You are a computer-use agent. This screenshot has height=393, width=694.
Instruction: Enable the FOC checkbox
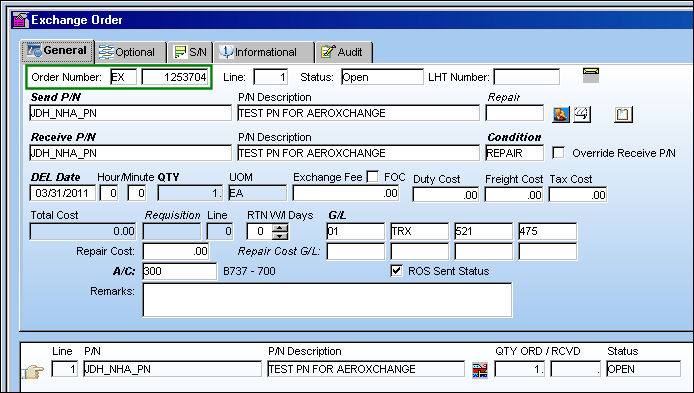coord(373,177)
